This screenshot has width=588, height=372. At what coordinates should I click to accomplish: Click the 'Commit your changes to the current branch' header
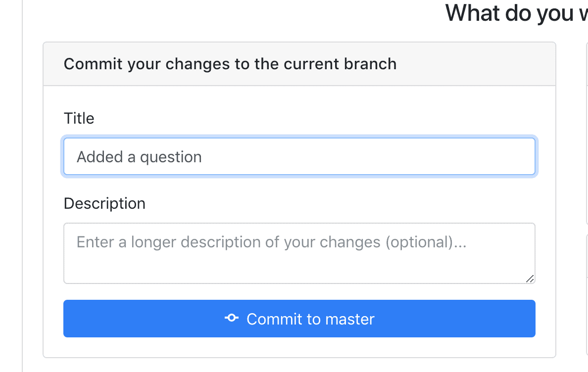point(230,64)
